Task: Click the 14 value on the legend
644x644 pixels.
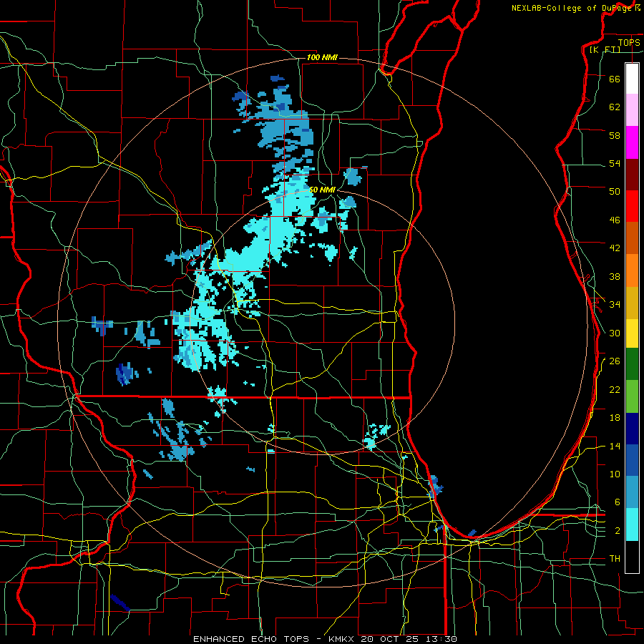Action: pos(615,446)
